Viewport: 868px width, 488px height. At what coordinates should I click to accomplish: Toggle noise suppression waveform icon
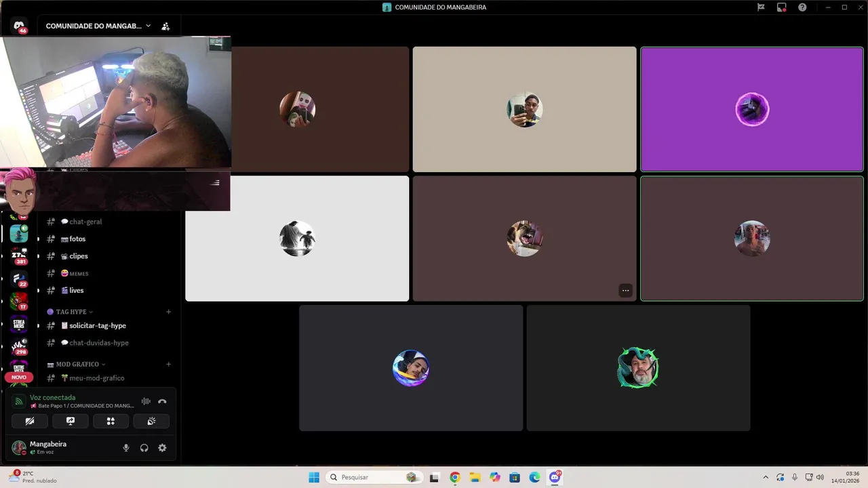(x=146, y=401)
